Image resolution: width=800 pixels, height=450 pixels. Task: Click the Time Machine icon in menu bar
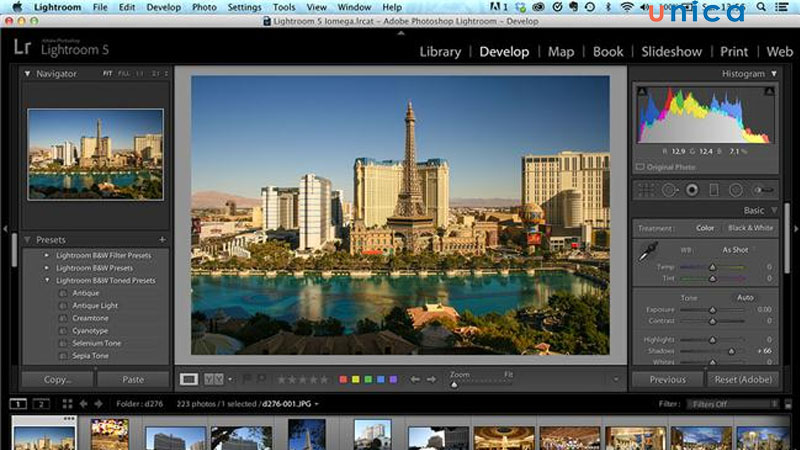coord(590,7)
